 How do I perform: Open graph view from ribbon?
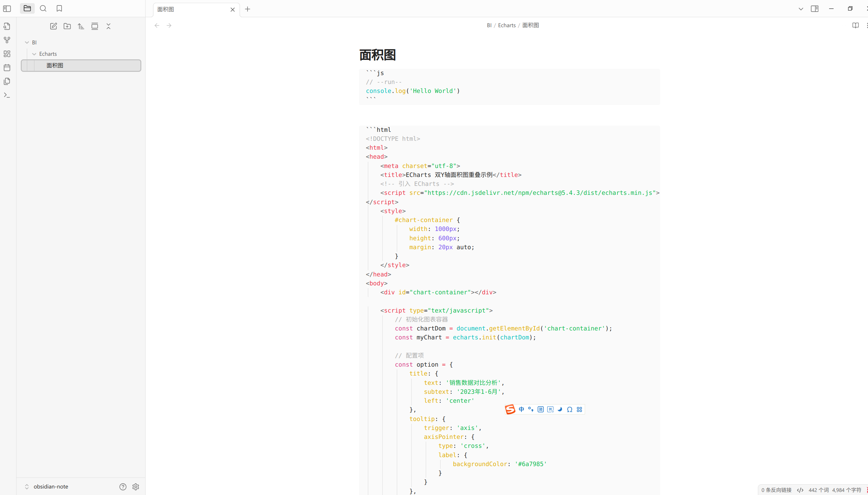[7, 40]
